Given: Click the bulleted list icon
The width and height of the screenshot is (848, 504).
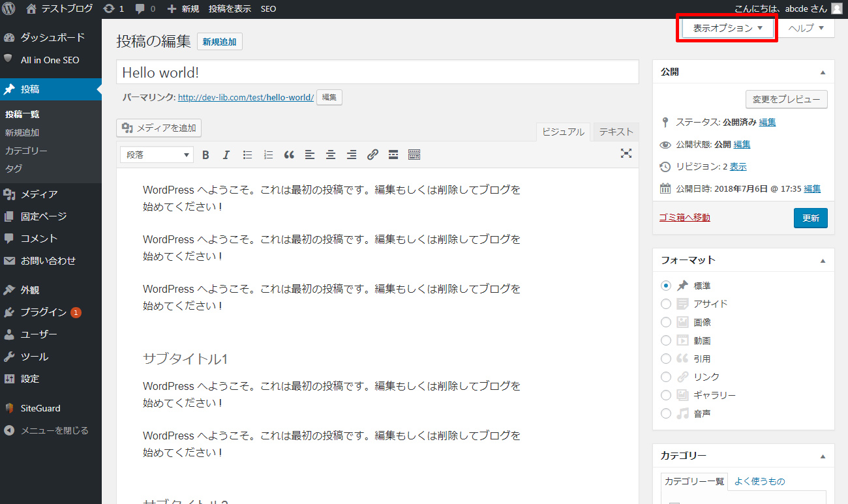Looking at the screenshot, I should (x=247, y=155).
